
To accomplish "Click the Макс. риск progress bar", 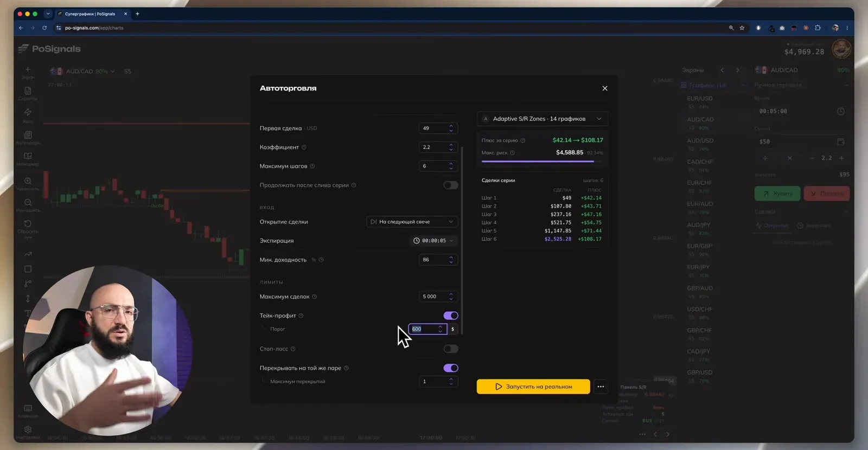I will [x=542, y=161].
